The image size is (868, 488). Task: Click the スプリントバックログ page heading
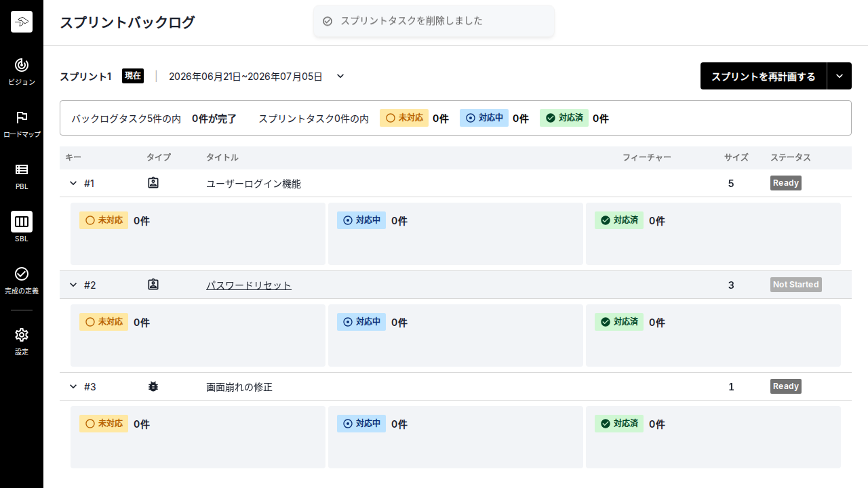click(127, 22)
